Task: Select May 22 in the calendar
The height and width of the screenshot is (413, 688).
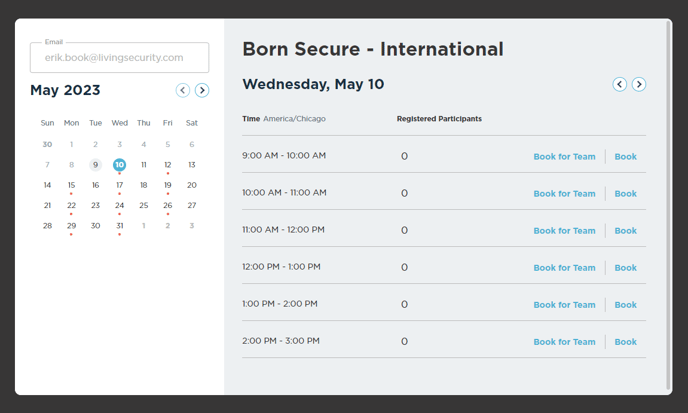Action: point(71,205)
